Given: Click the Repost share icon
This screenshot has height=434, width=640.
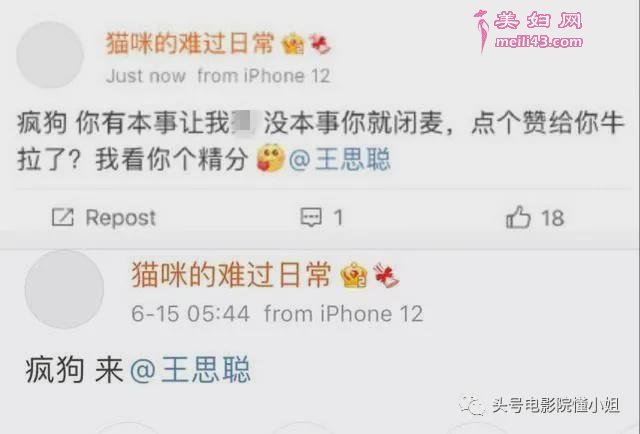Looking at the screenshot, I should (x=62, y=217).
